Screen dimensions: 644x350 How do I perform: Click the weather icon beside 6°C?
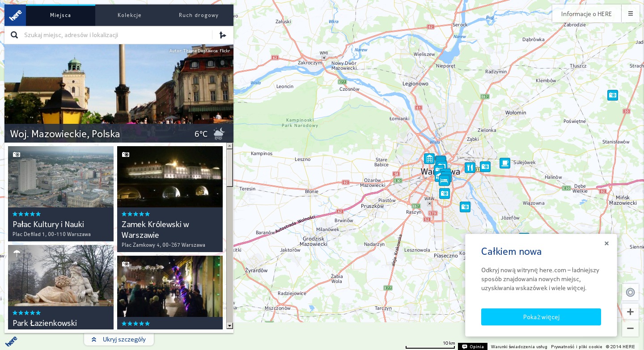[219, 134]
